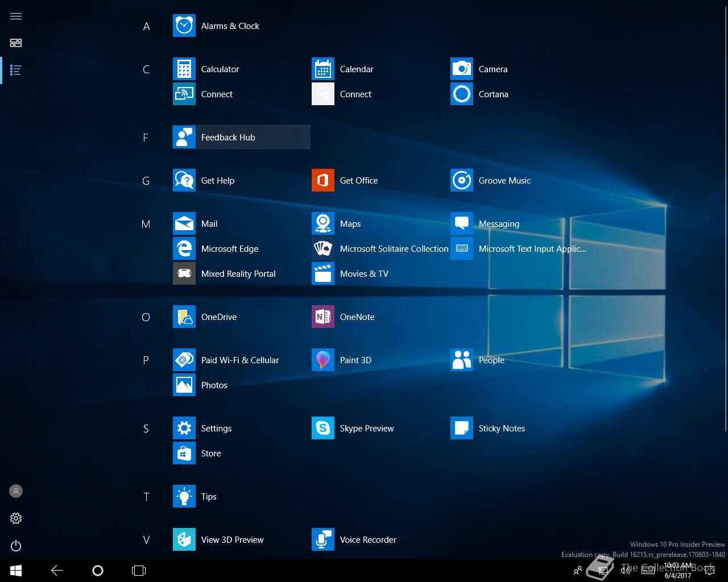728x582 pixels.
Task: Open the Maps app icon
Action: (x=323, y=224)
